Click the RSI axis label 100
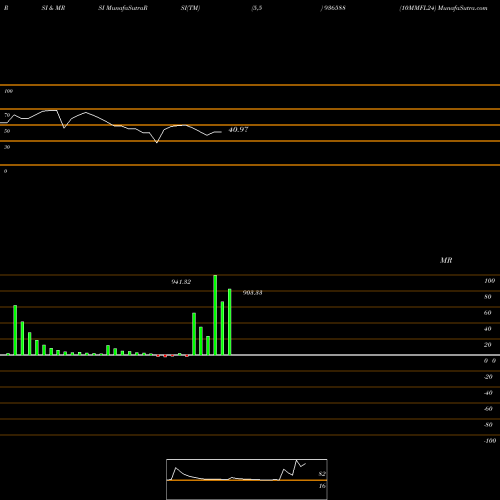Viewport: 500px width, 500px height. click(8, 91)
